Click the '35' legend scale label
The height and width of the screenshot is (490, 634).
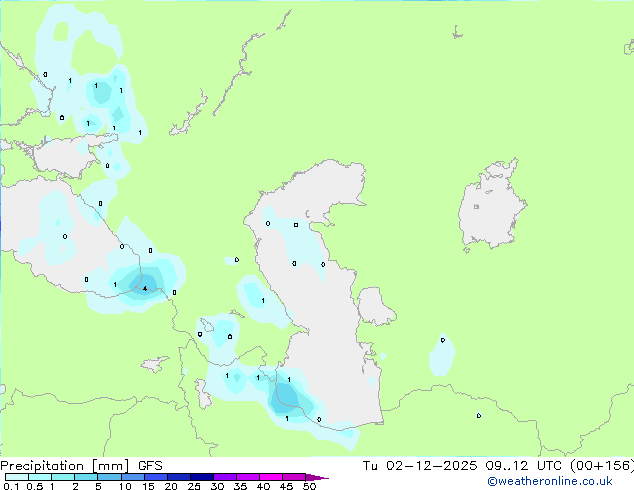tap(240, 486)
